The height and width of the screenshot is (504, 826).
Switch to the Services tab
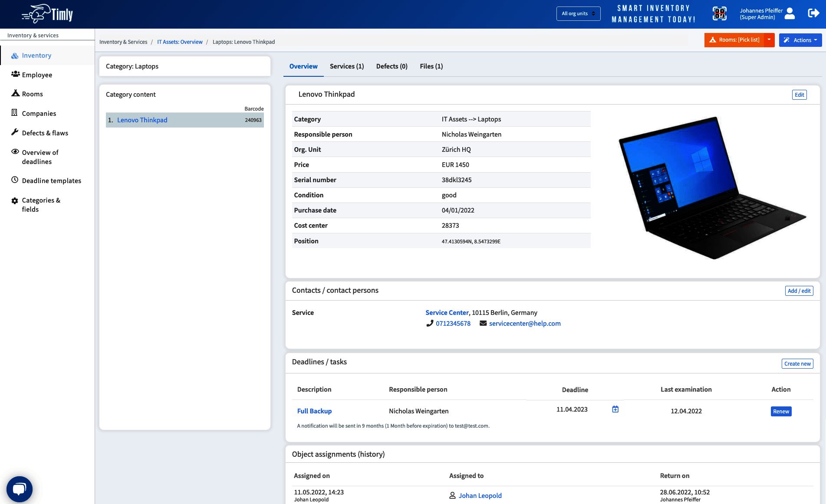click(346, 66)
